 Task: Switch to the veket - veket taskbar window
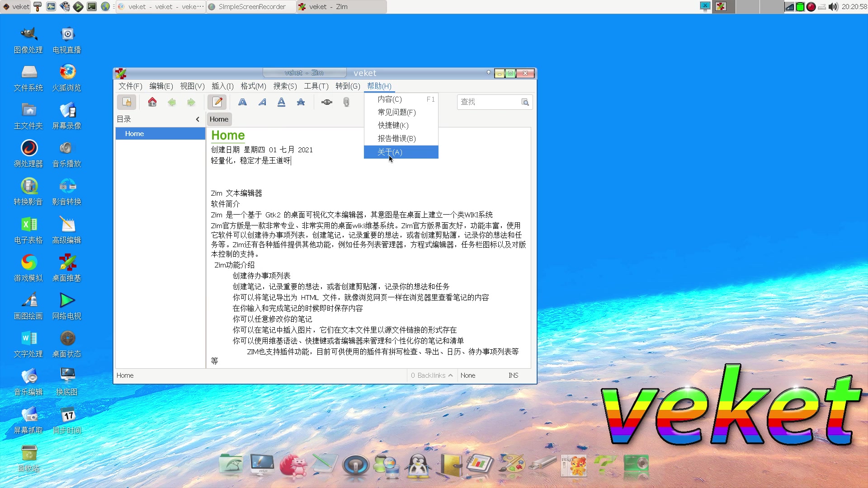pyautogui.click(x=161, y=7)
